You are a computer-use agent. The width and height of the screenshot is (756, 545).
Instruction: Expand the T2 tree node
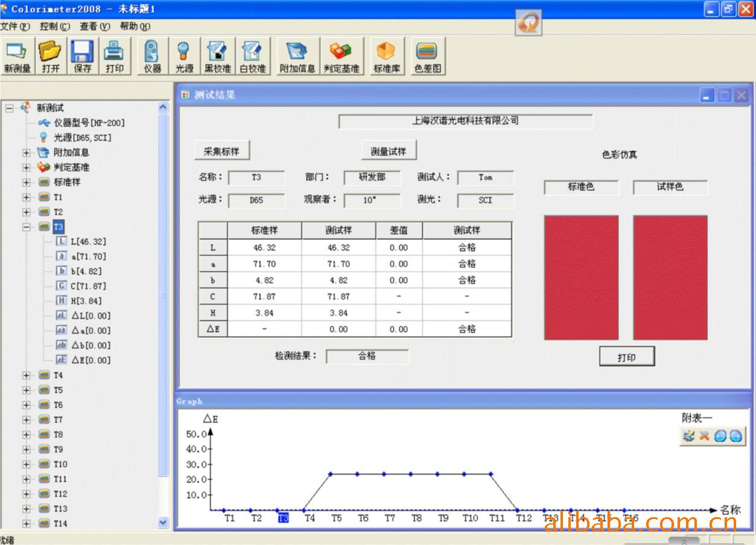tap(26, 212)
